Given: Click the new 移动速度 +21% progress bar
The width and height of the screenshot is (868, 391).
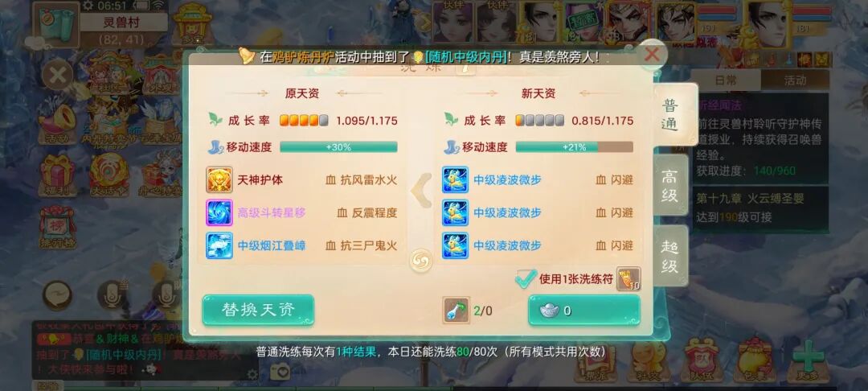Looking at the screenshot, I should [574, 146].
